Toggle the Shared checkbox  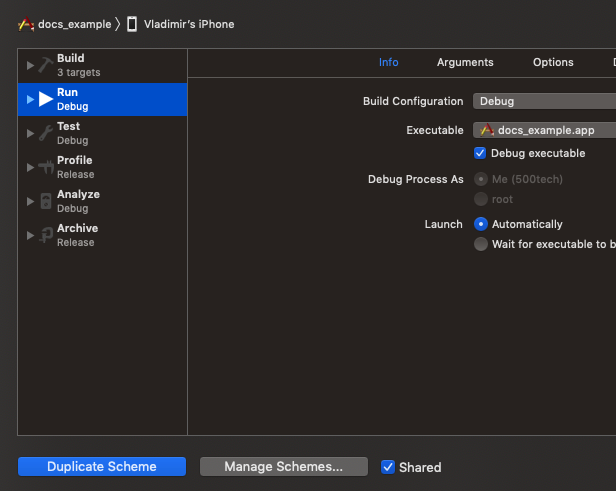[388, 467]
